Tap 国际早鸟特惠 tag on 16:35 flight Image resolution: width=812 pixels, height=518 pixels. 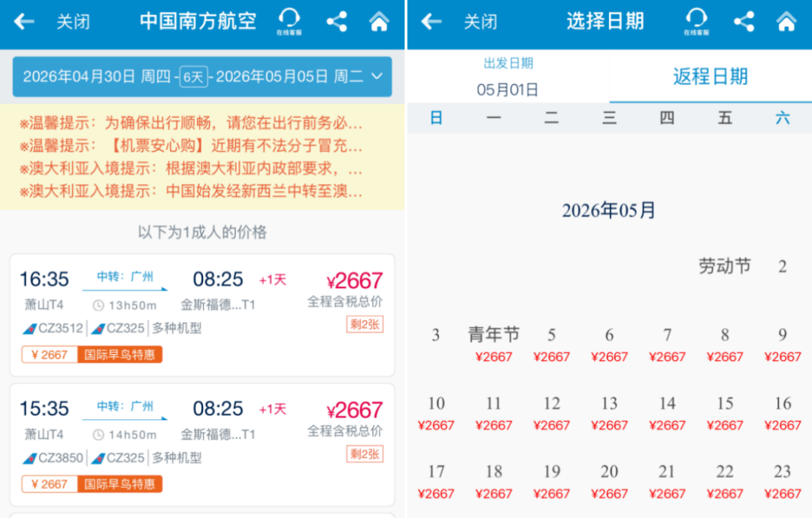tap(120, 354)
